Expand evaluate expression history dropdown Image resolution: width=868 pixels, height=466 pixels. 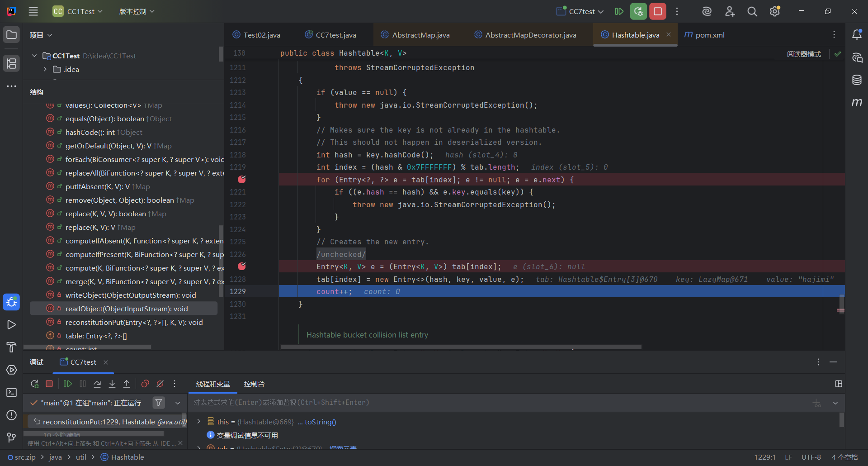835,403
